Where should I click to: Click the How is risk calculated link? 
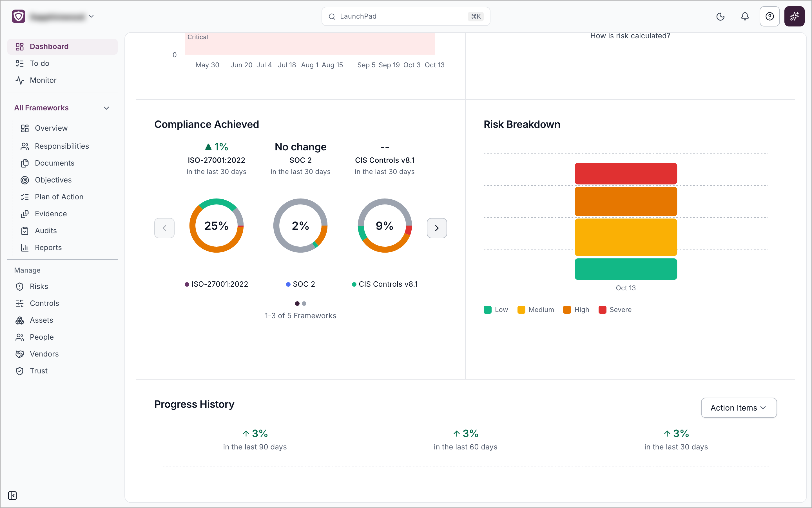click(630, 35)
